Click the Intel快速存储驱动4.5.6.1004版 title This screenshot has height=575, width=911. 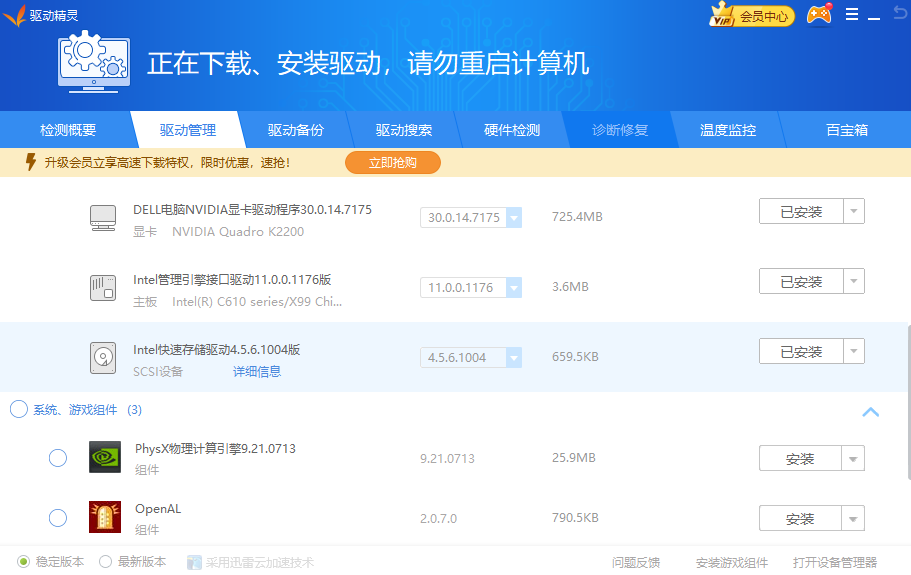[x=216, y=350]
